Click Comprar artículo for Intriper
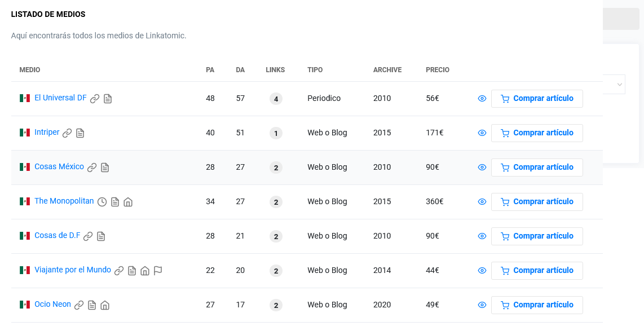The height and width of the screenshot is (326, 644). 537,133
